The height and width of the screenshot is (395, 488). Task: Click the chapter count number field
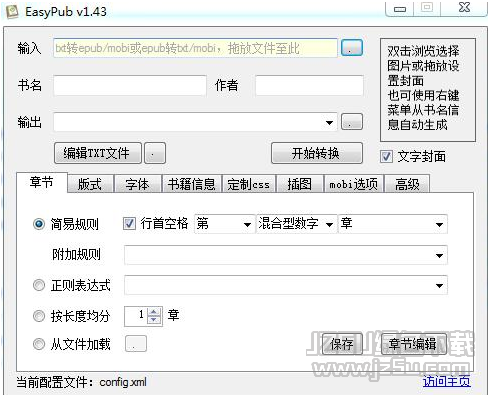pyautogui.click(x=136, y=316)
